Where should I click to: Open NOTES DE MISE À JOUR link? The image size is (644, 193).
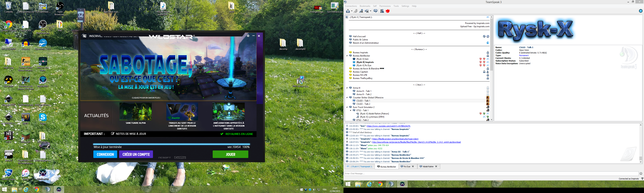[128, 134]
